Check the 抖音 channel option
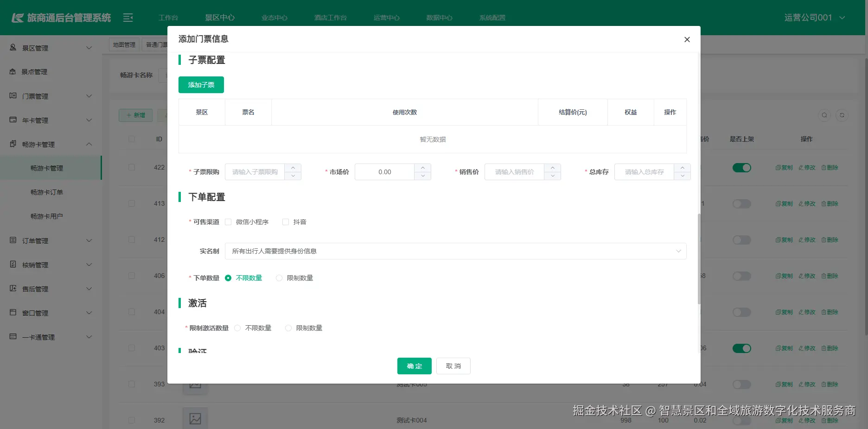868x429 pixels. point(286,222)
